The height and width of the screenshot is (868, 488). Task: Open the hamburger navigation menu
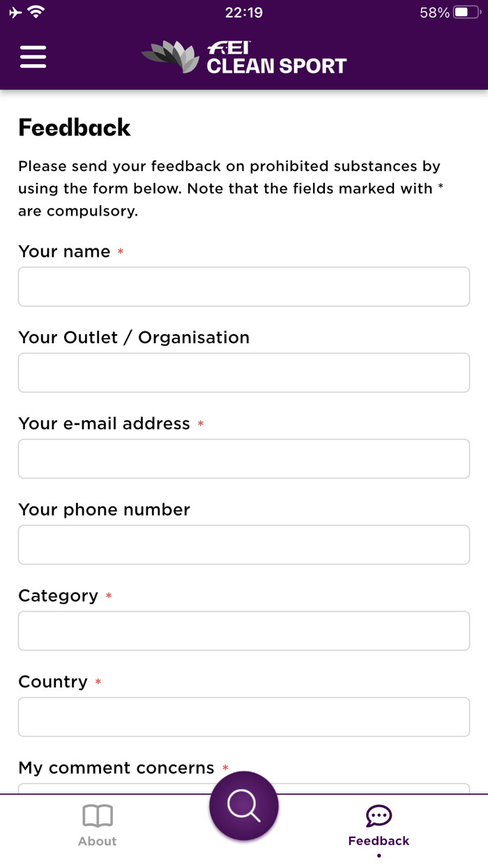(32, 57)
